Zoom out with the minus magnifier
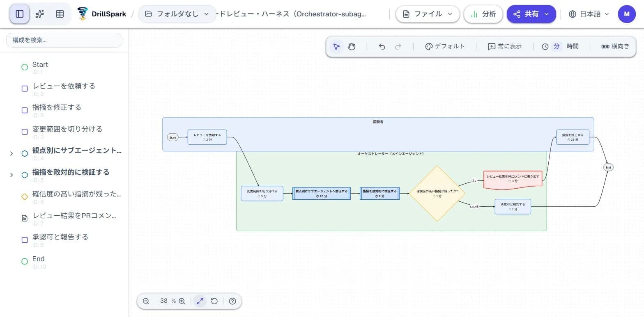 (146, 301)
